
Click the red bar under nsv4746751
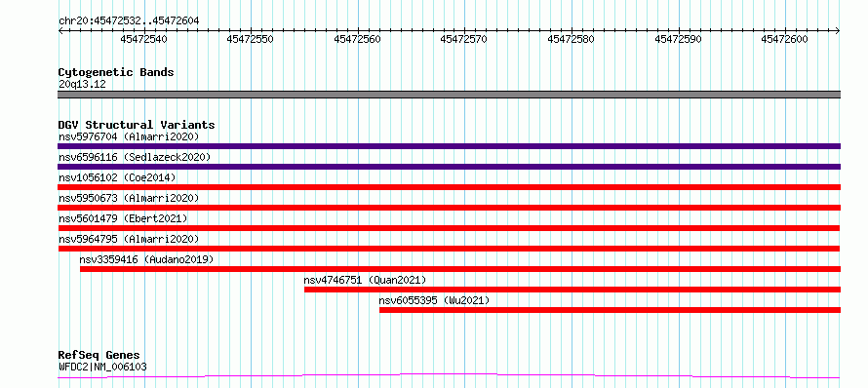click(x=572, y=290)
